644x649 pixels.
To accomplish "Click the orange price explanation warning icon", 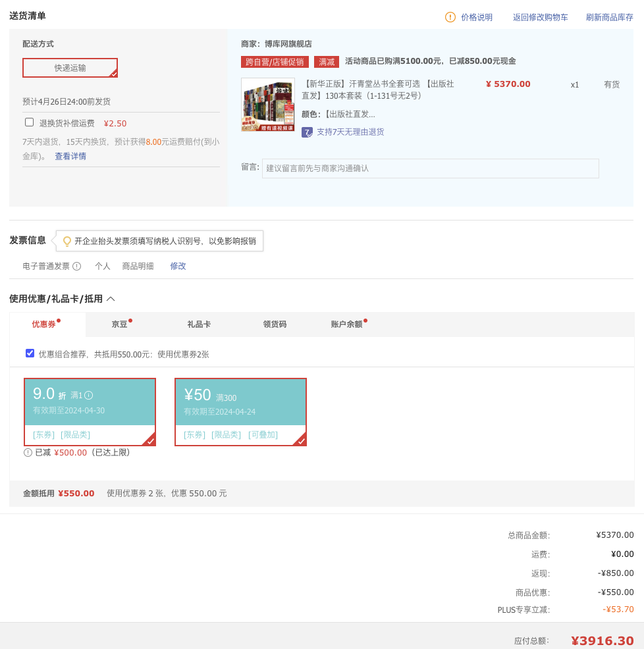I will coord(450,17).
